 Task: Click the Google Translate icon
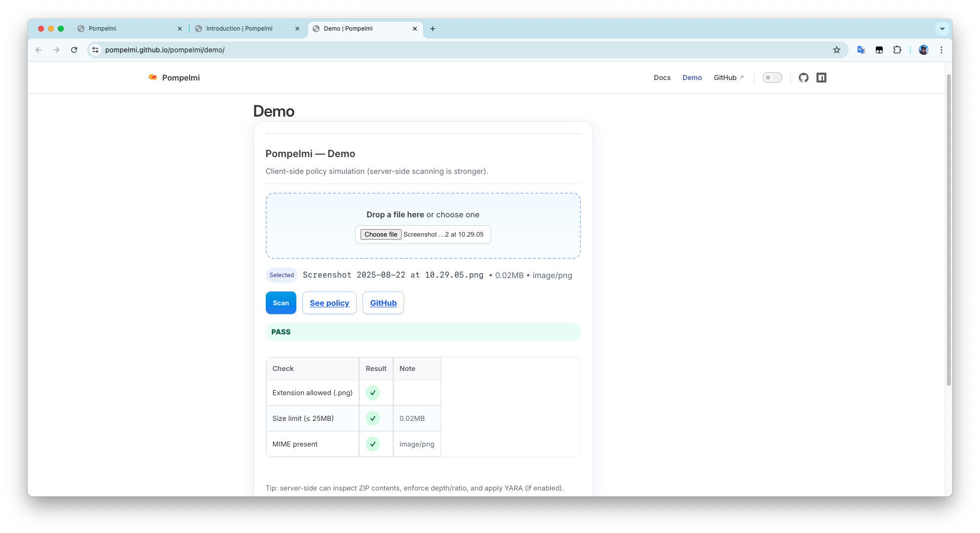861,50
